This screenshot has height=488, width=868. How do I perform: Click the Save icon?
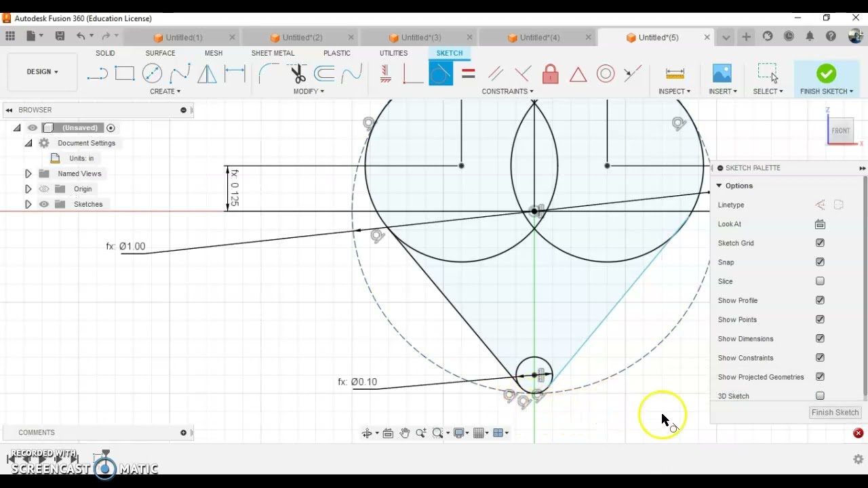coord(60,36)
